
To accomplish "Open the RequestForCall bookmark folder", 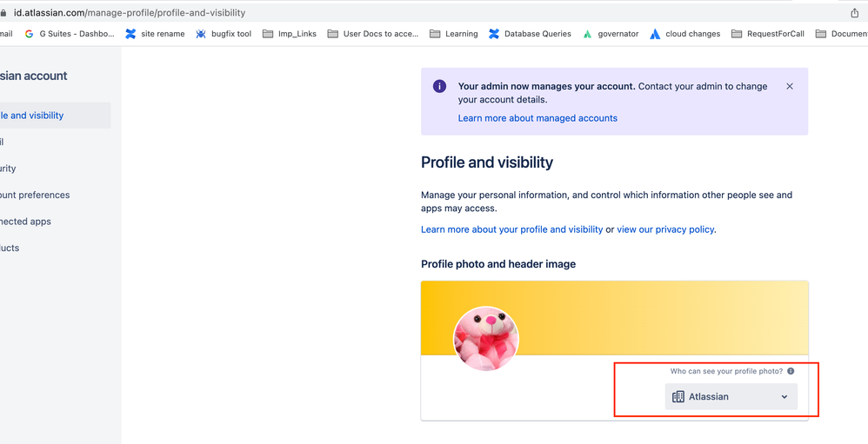I will 768,34.
